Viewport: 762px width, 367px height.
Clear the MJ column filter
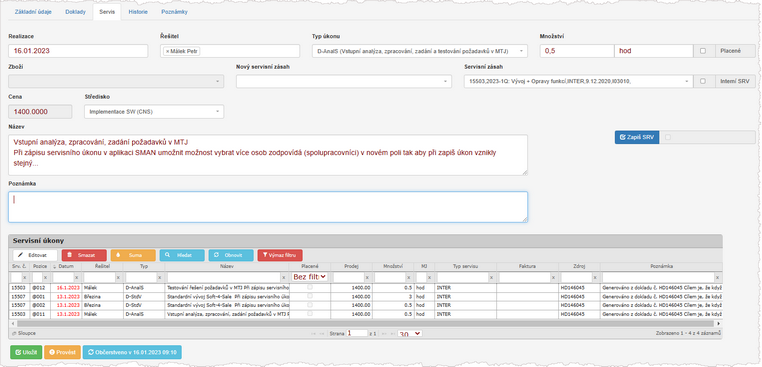[x=429, y=277]
